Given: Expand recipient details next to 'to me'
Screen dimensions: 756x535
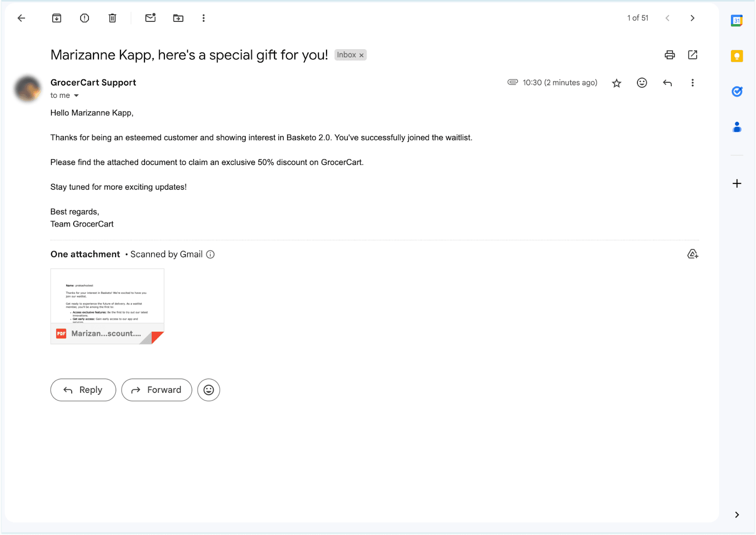Looking at the screenshot, I should [76, 95].
